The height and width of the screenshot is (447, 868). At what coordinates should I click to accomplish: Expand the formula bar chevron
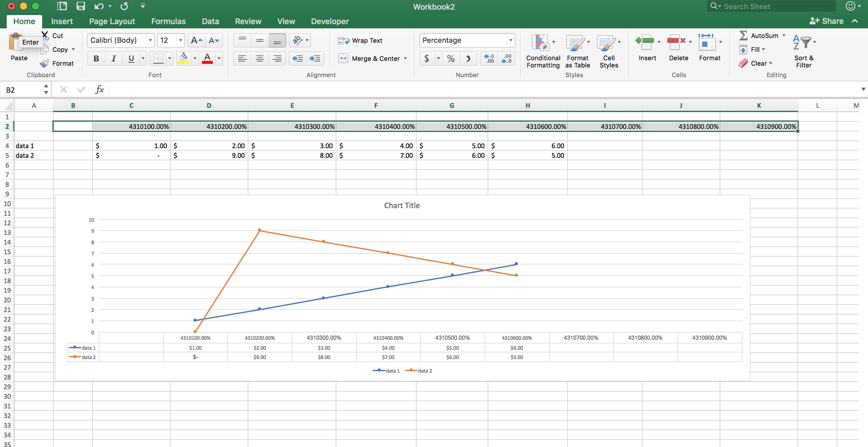(863, 89)
